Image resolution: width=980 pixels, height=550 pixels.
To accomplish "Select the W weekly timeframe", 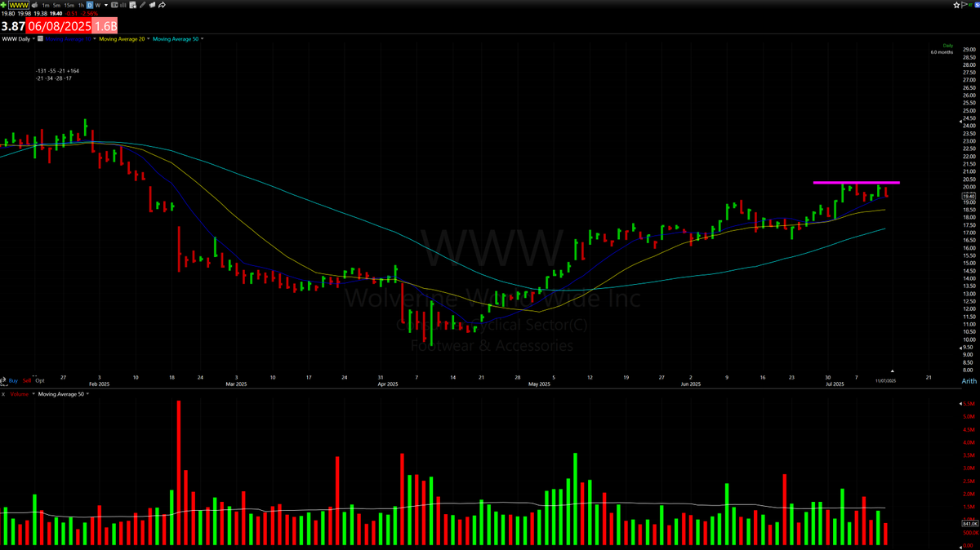I will click(98, 5).
